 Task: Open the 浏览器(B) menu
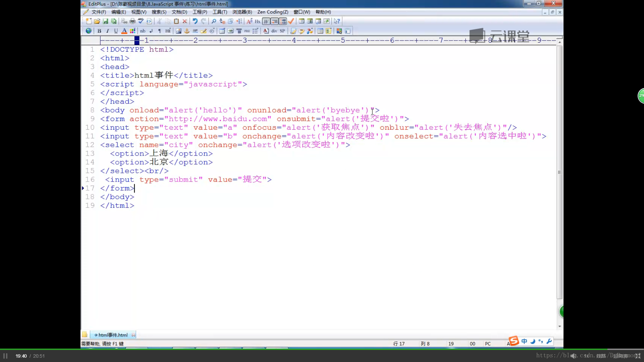point(242,12)
